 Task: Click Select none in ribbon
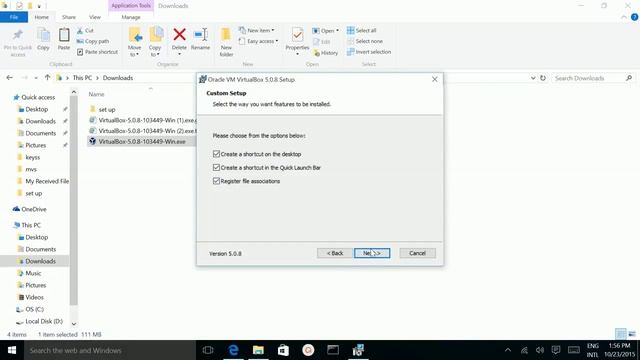point(365,41)
